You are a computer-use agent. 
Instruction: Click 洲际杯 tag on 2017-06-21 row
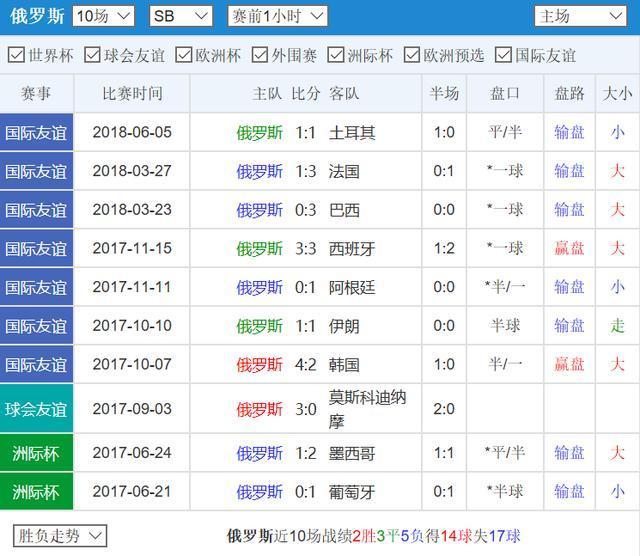[x=36, y=492]
